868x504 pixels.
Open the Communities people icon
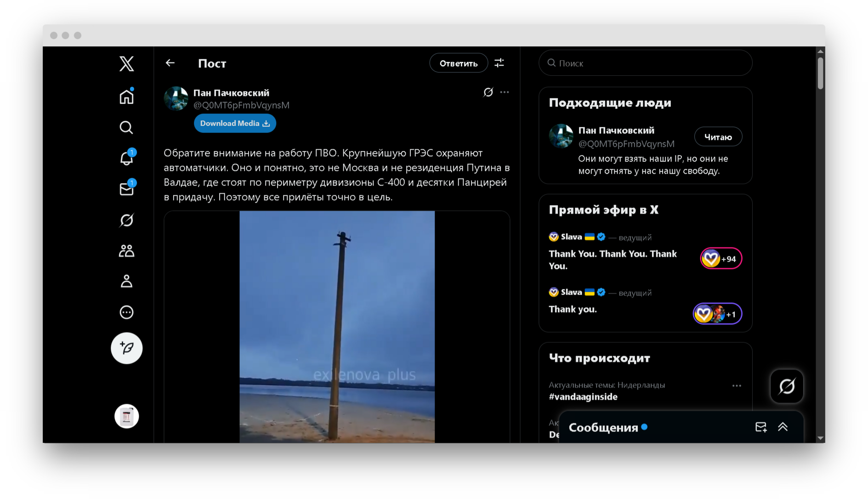click(x=126, y=251)
